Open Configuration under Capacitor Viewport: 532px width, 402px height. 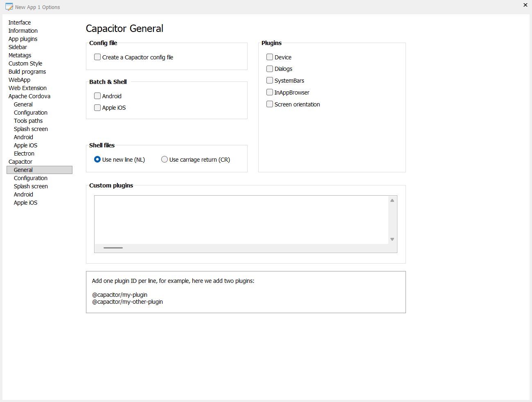tap(31, 178)
